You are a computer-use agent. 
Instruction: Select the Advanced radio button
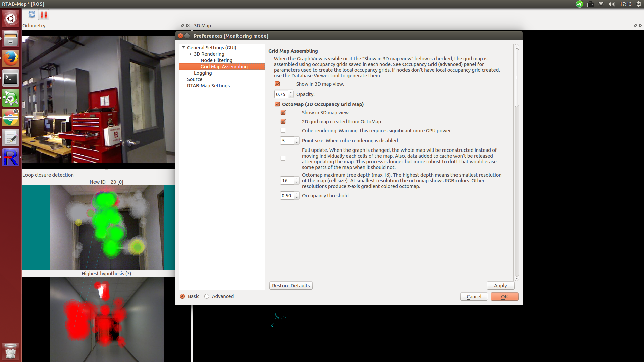207,296
